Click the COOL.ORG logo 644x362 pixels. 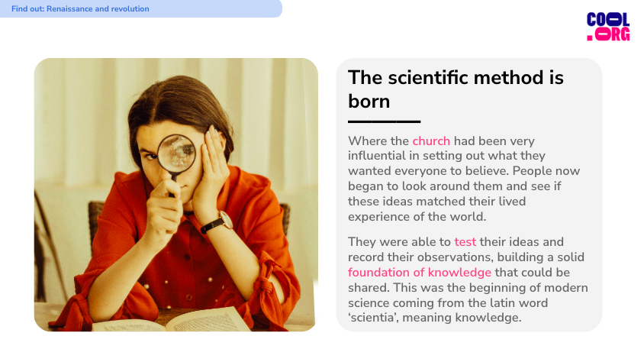608,27
